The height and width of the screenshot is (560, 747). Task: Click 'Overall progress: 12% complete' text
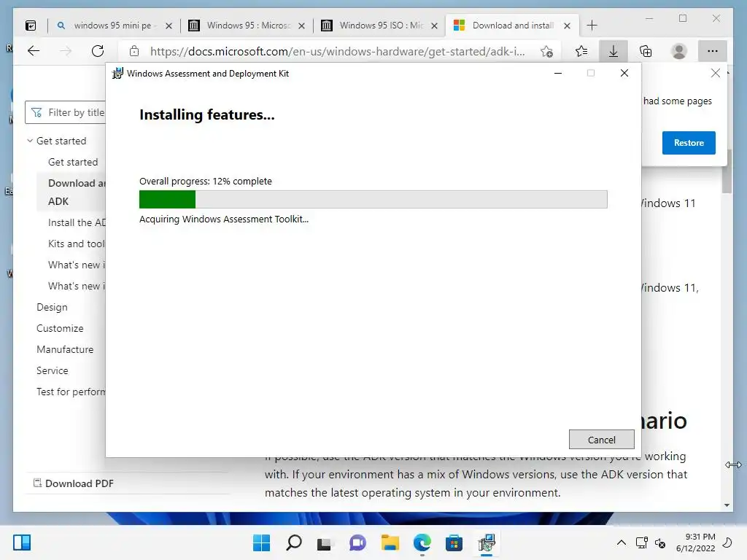tap(205, 181)
